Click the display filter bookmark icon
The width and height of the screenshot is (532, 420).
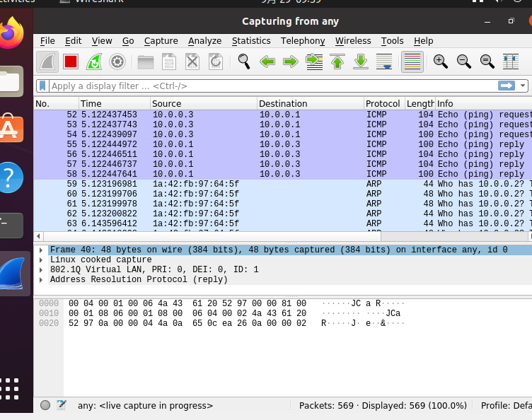(x=42, y=86)
